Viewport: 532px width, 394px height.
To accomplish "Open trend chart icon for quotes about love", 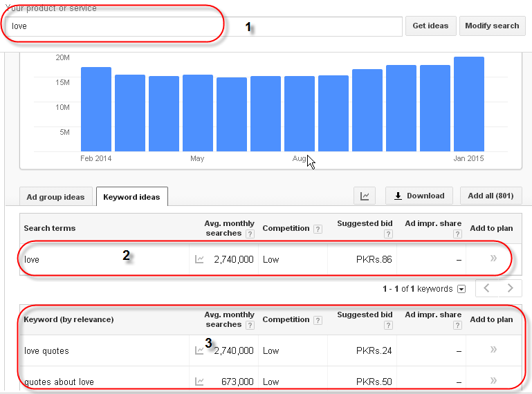I will coord(199,382).
